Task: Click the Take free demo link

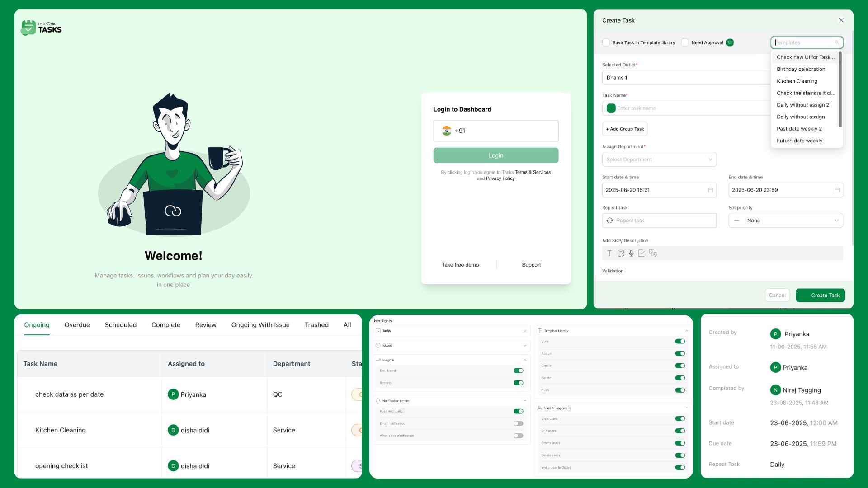Action: coord(460,265)
